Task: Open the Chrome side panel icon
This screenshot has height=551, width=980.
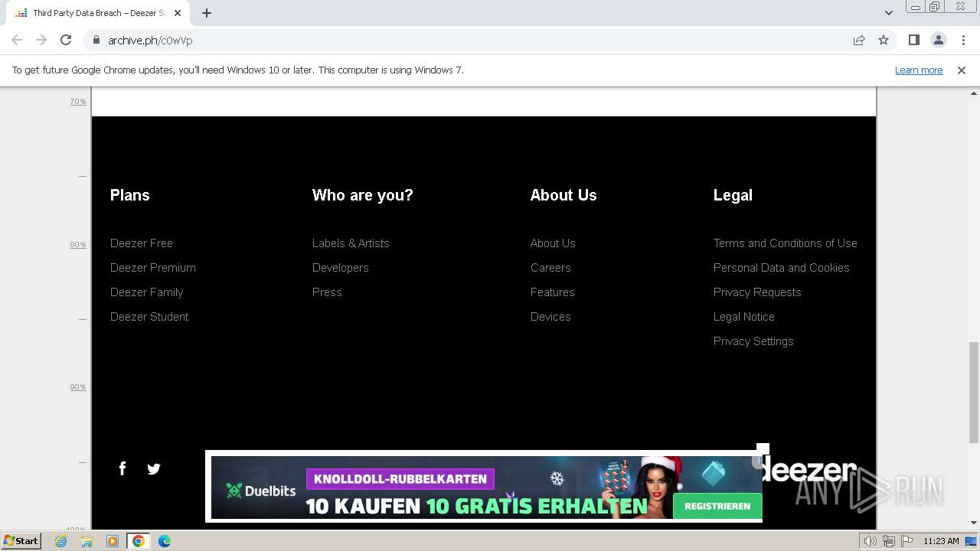Action: (x=913, y=40)
